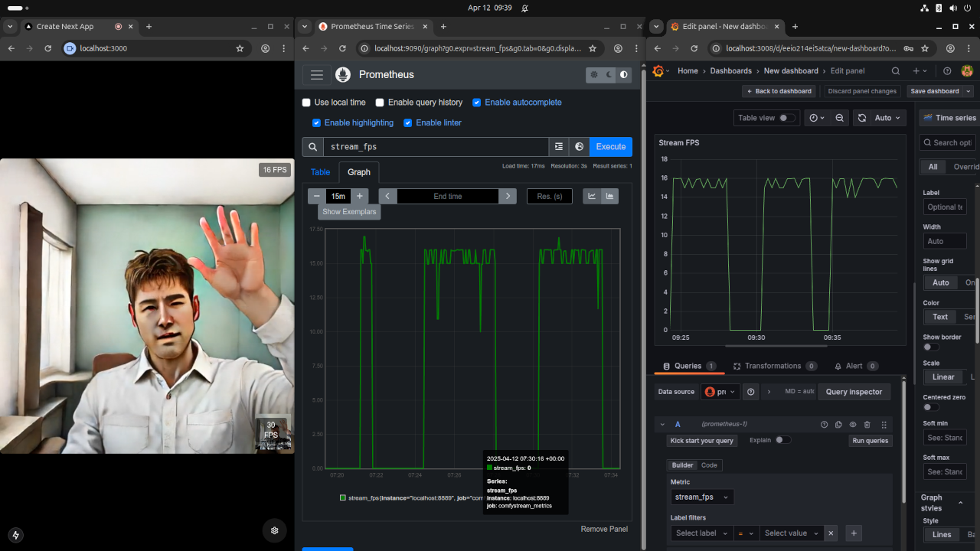The width and height of the screenshot is (980, 551).
Task: Open settings gear in the stream app
Action: click(x=275, y=530)
